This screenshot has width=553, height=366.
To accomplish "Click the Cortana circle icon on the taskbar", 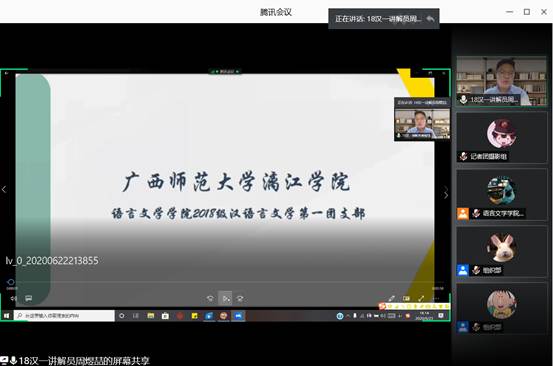I will tap(122, 316).
